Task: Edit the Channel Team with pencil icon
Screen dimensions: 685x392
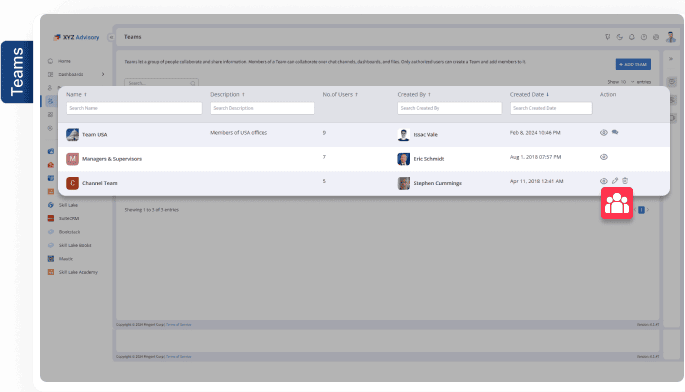Action: 615,180
